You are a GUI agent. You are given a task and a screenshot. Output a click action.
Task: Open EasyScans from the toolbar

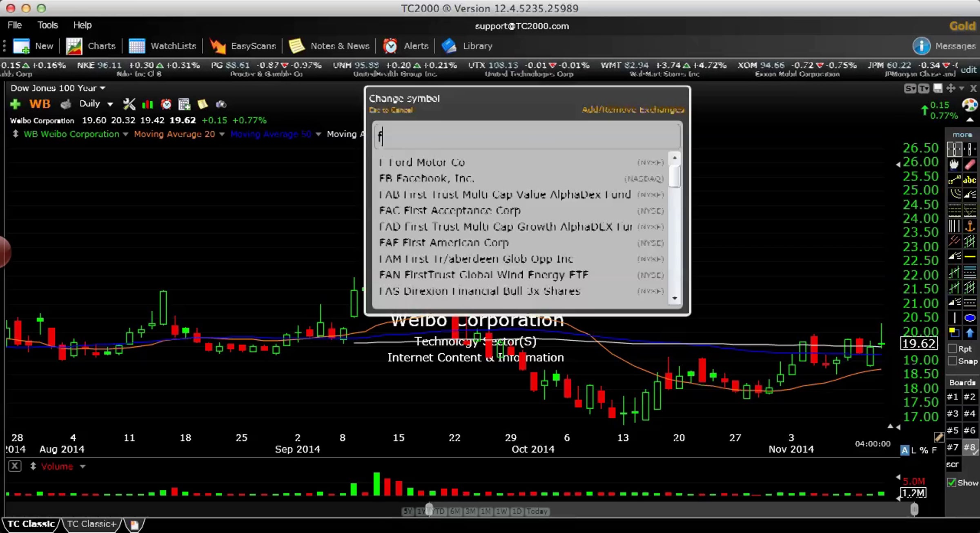click(243, 46)
